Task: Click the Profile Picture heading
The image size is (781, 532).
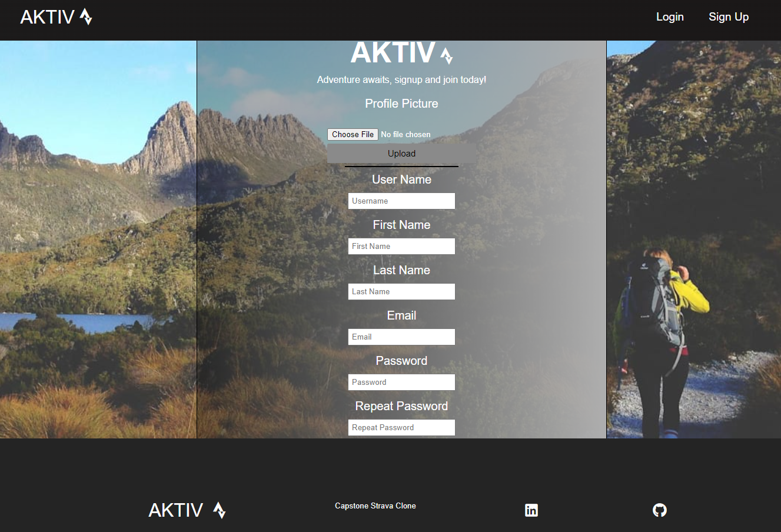Action: tap(401, 103)
